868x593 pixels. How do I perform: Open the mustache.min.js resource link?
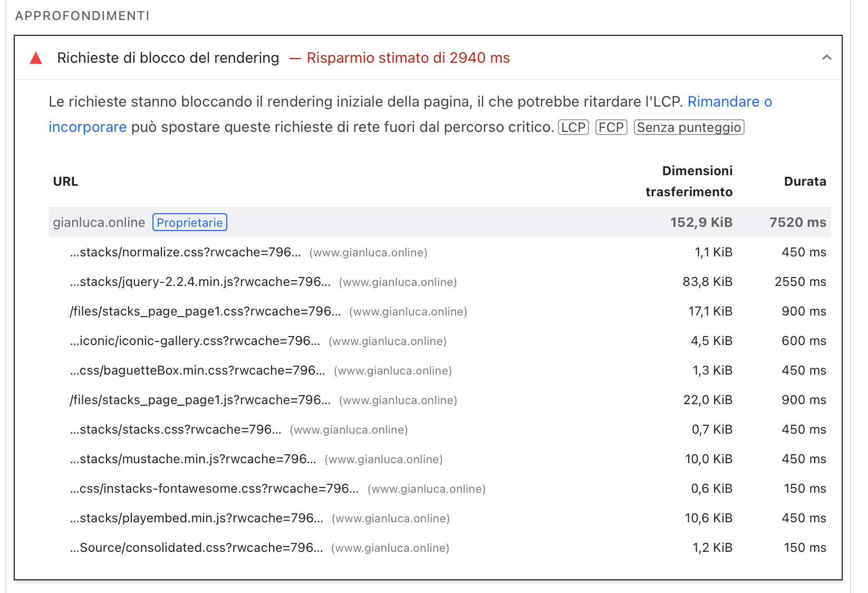[192, 460]
